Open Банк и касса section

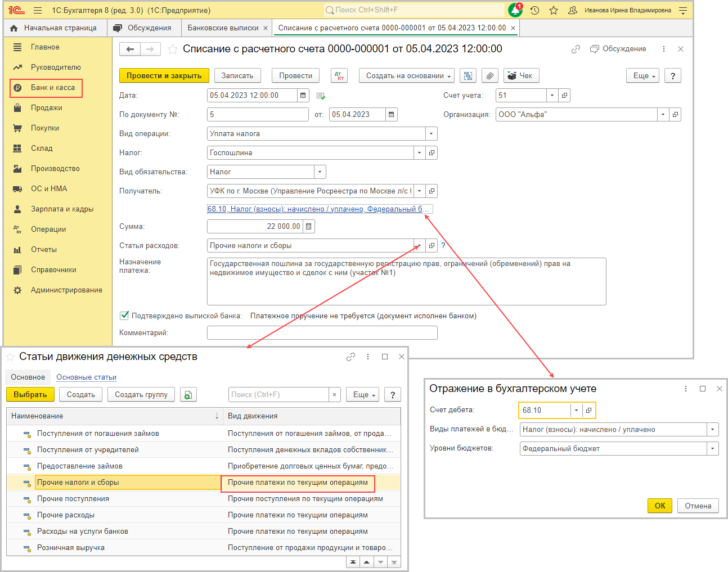coord(46,88)
